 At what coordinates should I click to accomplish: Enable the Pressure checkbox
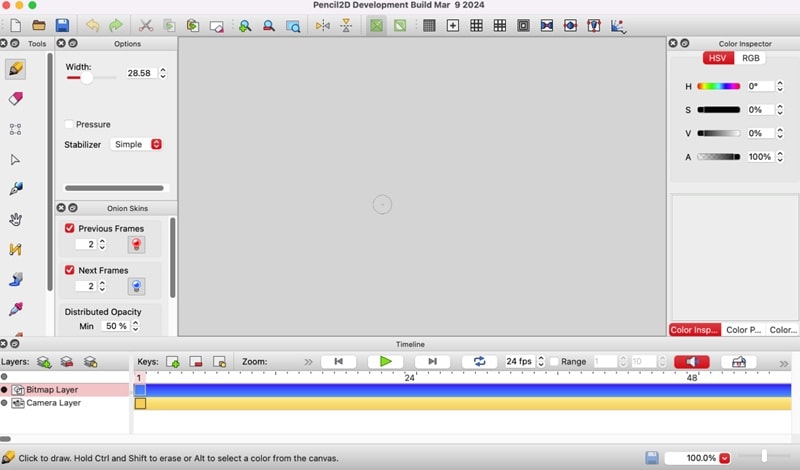69,124
